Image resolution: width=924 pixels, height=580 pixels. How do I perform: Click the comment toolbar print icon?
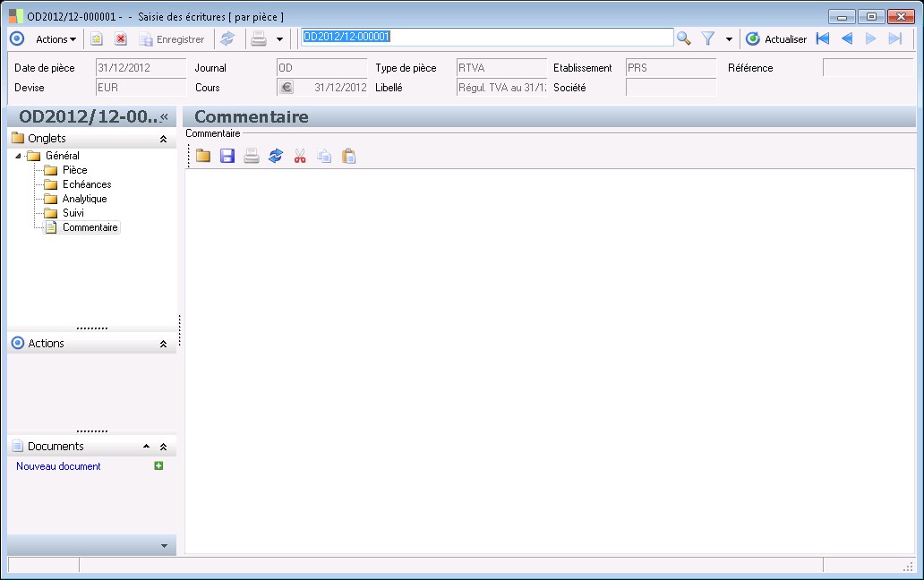[252, 156]
